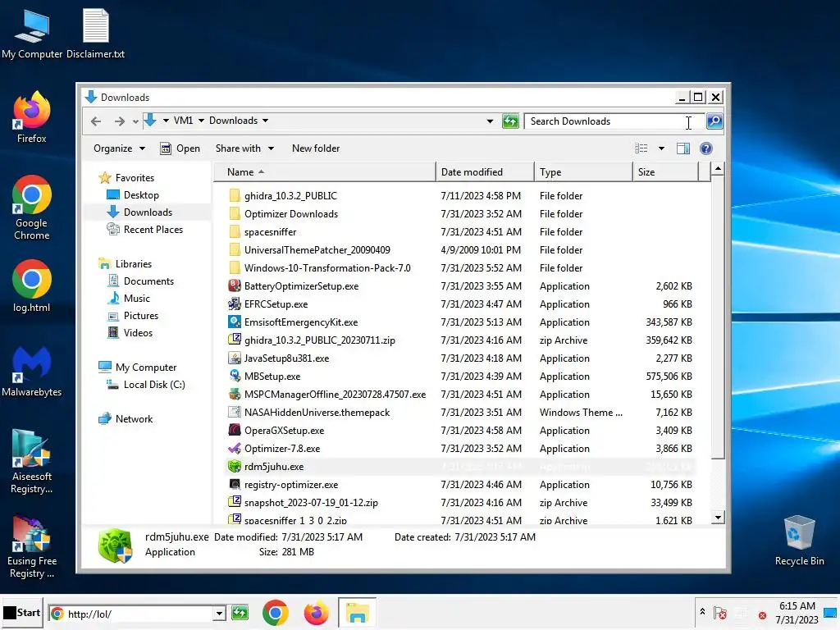Click the File Explorer taskbar button
Viewport: 840px width, 630px height.
(x=357, y=613)
